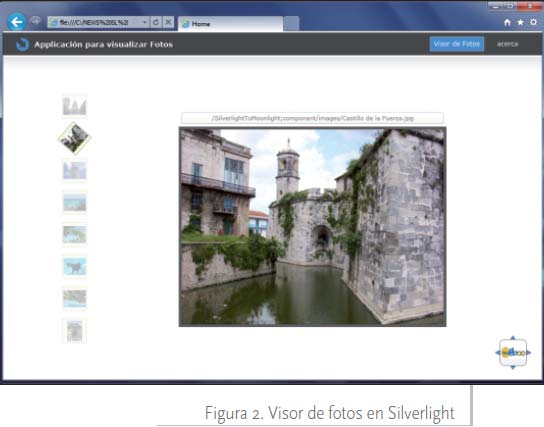The width and height of the screenshot is (544, 427).
Task: Expand the address bar dropdown arrow
Action: 145,22
